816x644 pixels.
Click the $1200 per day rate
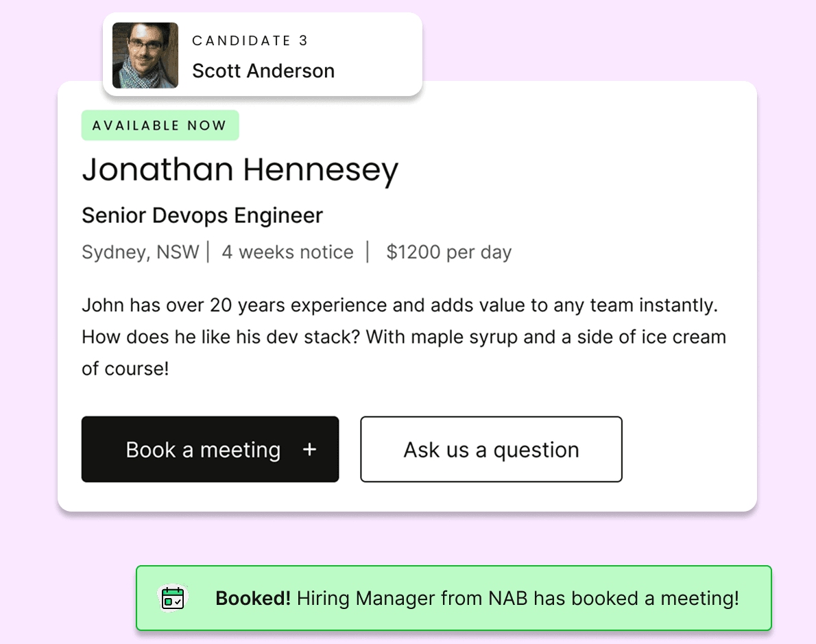click(x=449, y=252)
